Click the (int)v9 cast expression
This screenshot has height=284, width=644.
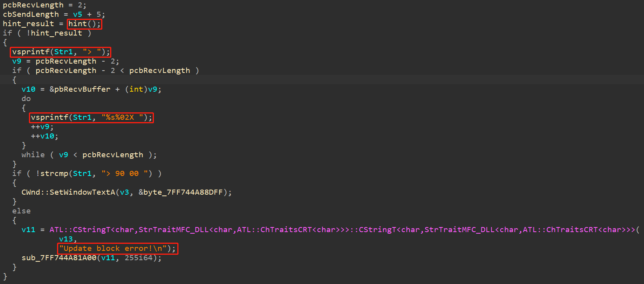141,89
